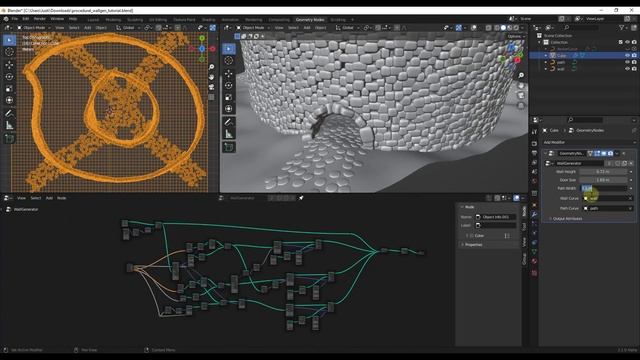Hide the path curve in outliner
The height and width of the screenshot is (360, 640).
pyautogui.click(x=627, y=62)
